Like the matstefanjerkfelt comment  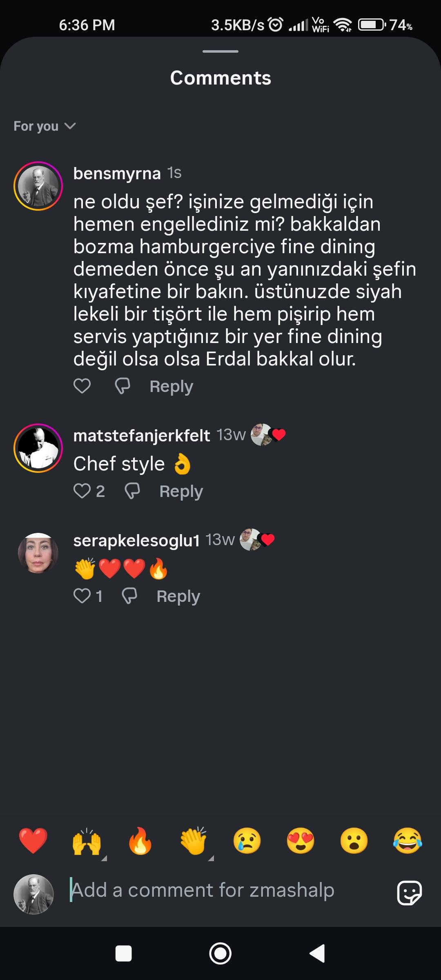click(82, 491)
